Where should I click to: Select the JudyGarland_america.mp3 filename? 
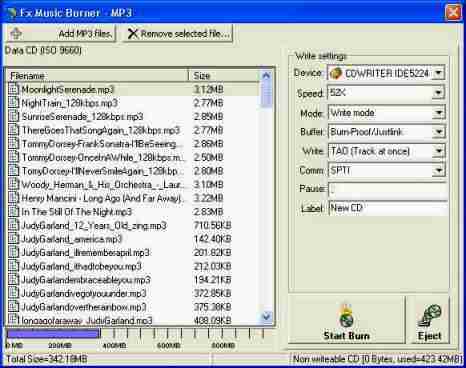point(72,239)
